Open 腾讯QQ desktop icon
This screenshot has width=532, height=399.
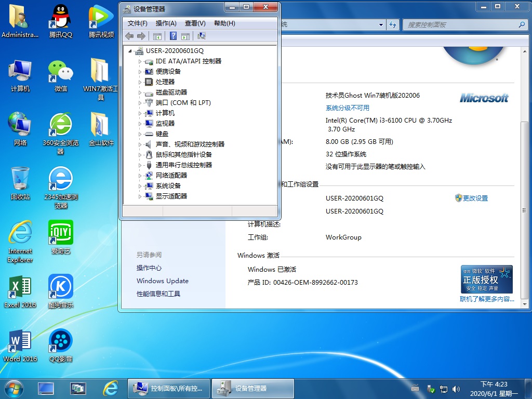coord(61,21)
